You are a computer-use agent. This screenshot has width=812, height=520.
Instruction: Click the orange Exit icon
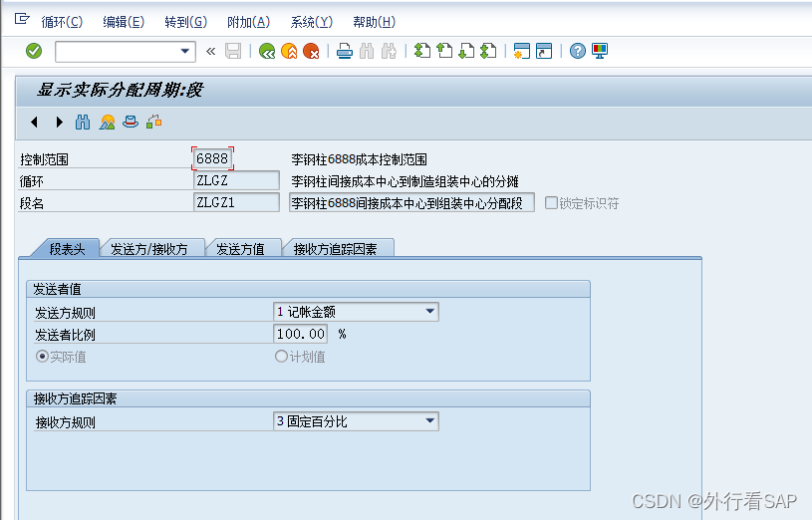tap(289, 51)
